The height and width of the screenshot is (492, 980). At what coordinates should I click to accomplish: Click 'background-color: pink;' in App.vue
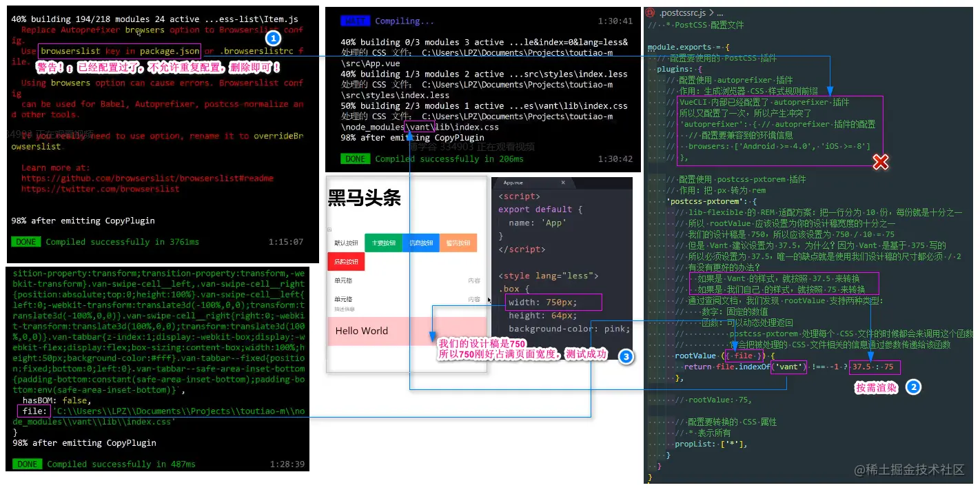(x=569, y=329)
